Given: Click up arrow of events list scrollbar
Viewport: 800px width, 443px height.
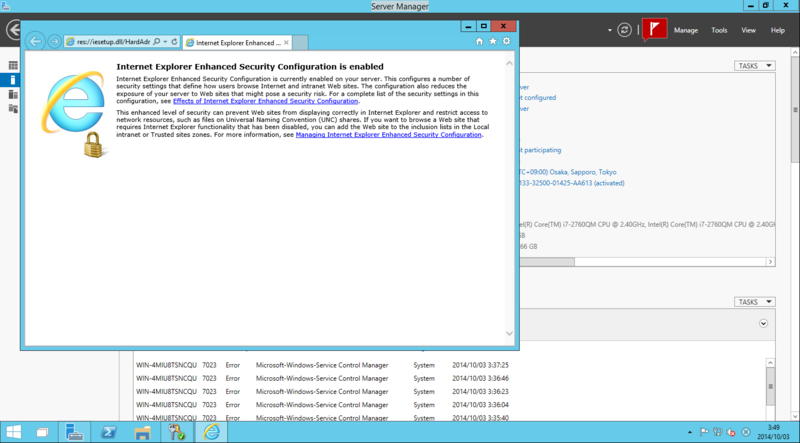Looking at the screenshot, I should [x=770, y=363].
